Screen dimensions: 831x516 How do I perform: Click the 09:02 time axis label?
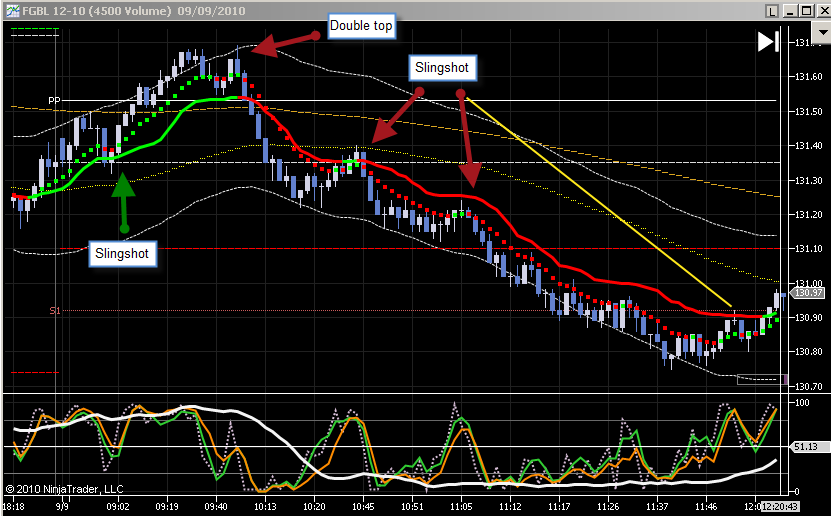(x=118, y=506)
